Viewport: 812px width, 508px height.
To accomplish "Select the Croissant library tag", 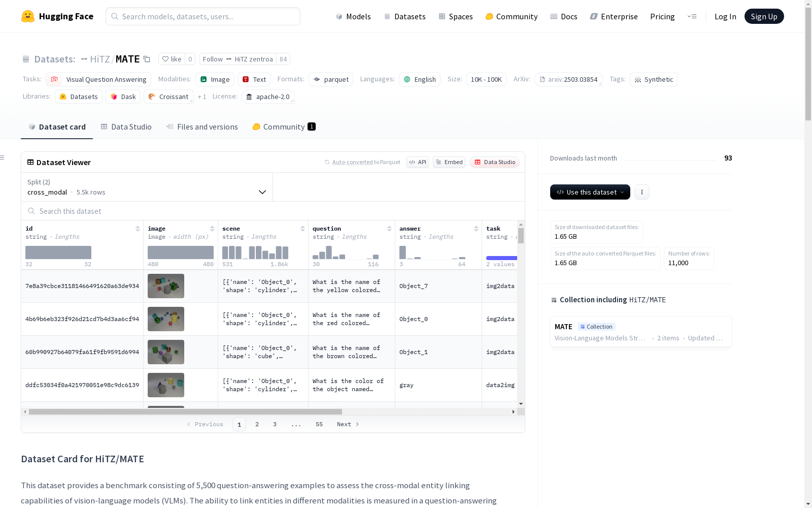I will click(x=168, y=97).
